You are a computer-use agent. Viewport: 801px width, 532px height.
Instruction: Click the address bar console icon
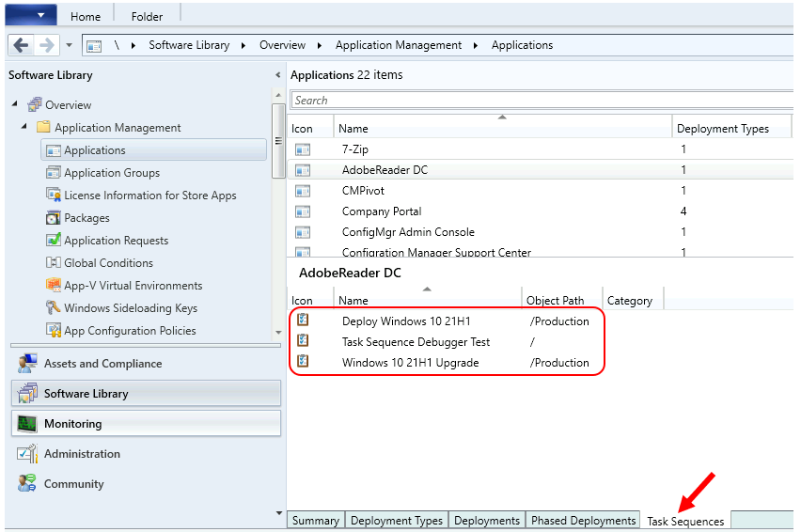tap(94, 46)
